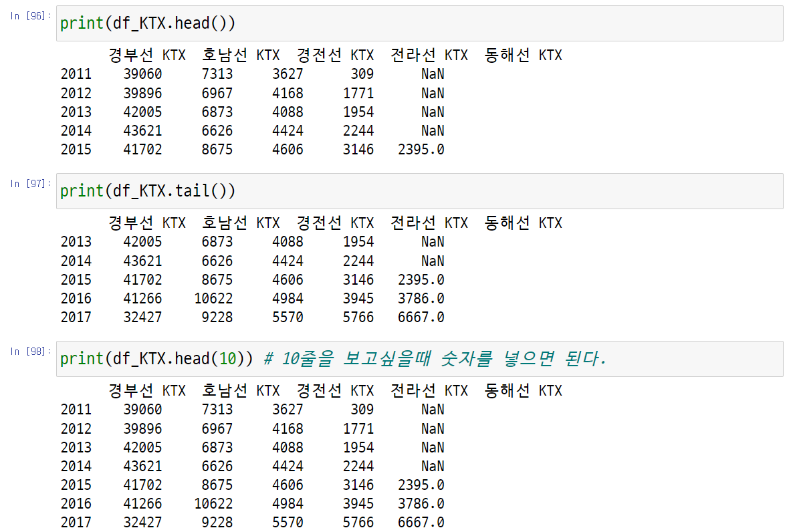Screen dimensions: 789x532
Task: Click '호남선 KTX' header in In [96] output
Action: point(241,55)
